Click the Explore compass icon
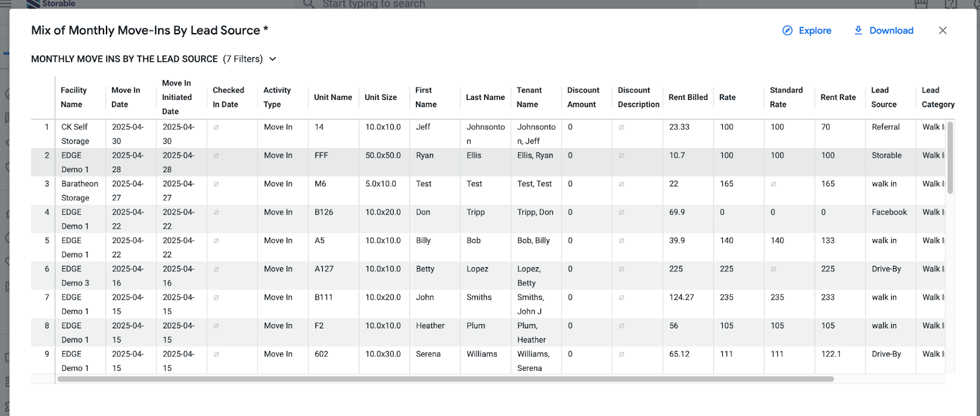Image resolution: width=980 pixels, height=416 pixels. pos(787,31)
